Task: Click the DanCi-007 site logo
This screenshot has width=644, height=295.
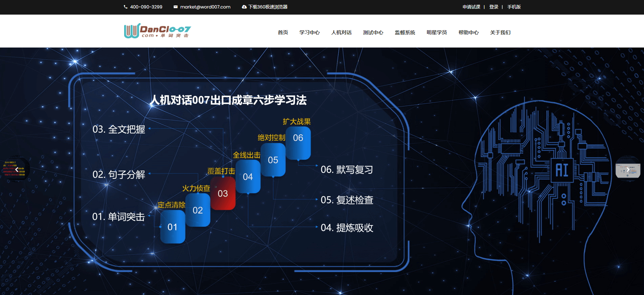Action: [x=157, y=31]
